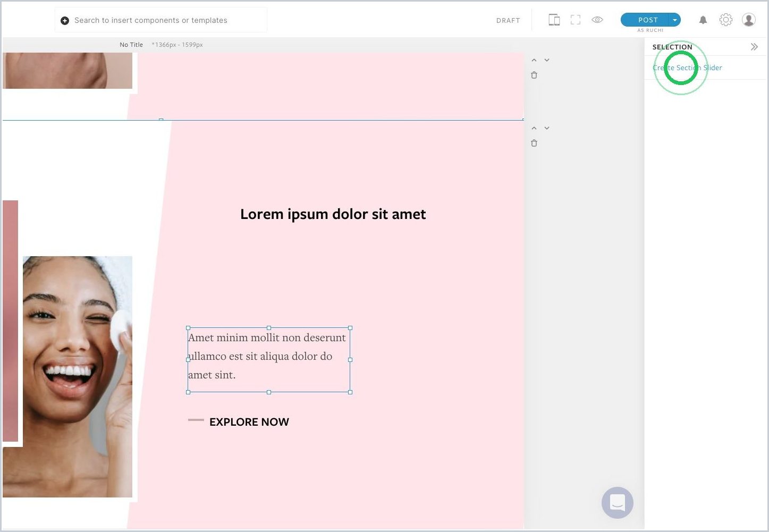This screenshot has width=769, height=532.
Task: Click the AS RUCHI label under POST
Action: [x=650, y=30]
